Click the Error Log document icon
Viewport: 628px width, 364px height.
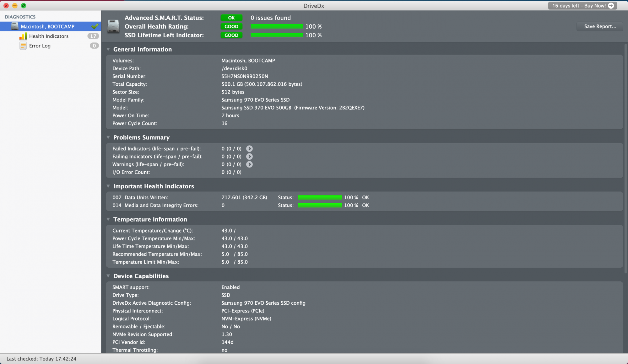coord(23,46)
